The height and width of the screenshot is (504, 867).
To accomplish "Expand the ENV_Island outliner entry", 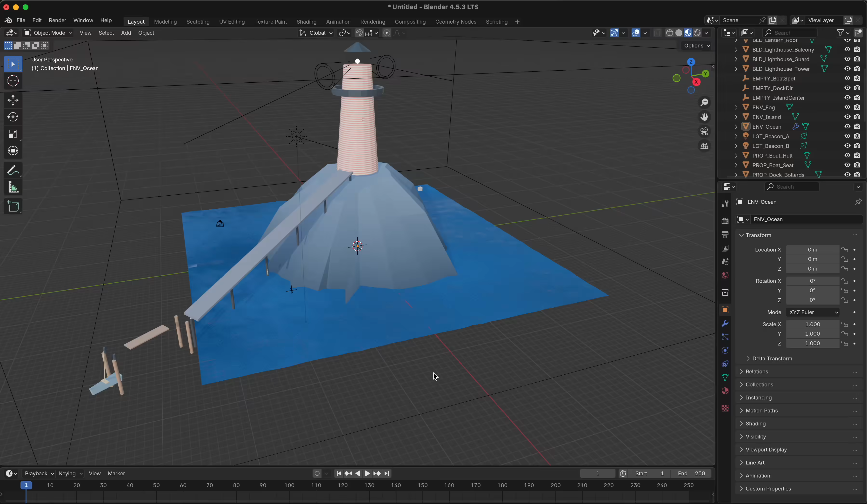I will [x=736, y=117].
